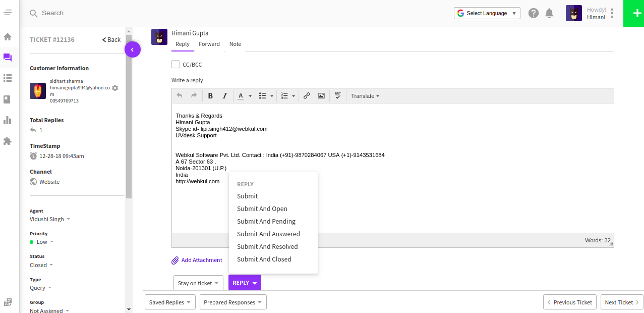Switch to the Reply tab
The height and width of the screenshot is (313, 644).
183,44
